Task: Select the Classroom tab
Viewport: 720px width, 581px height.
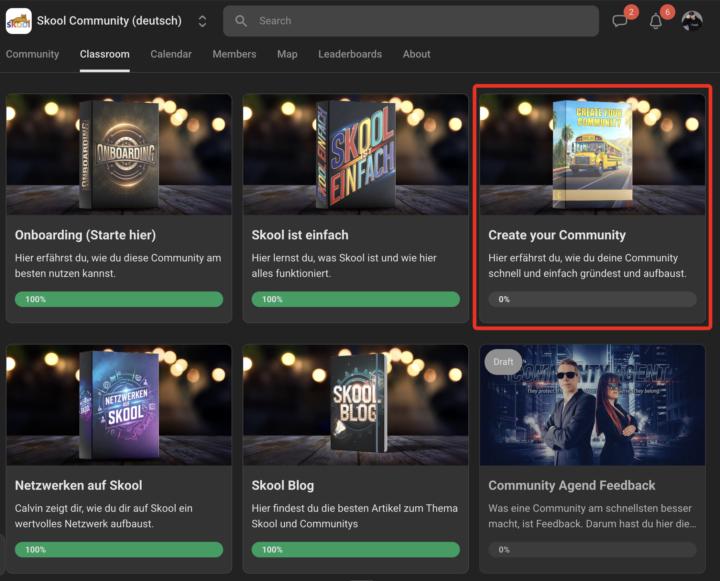Action: (105, 54)
